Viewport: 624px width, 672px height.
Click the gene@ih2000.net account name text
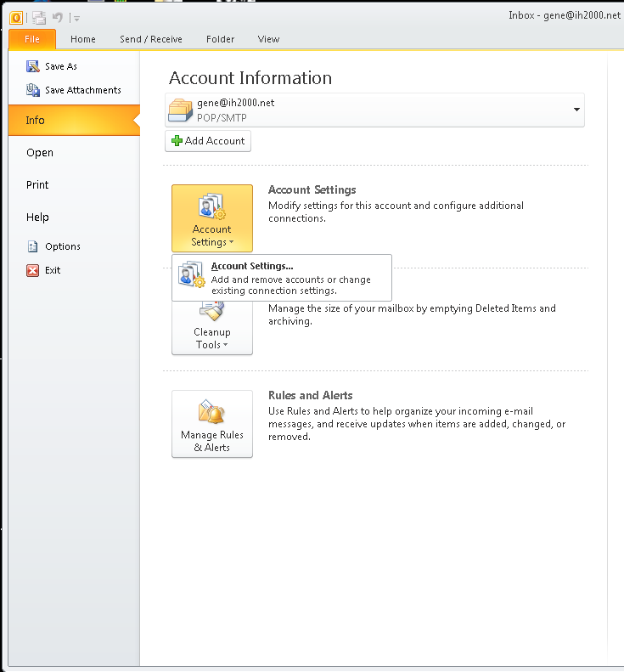pos(236,103)
